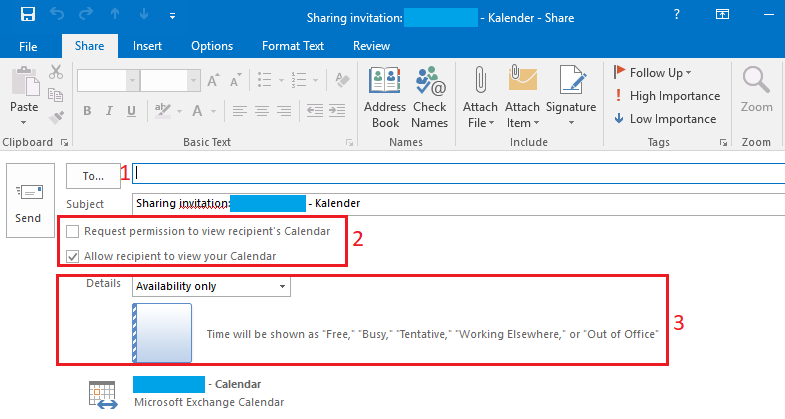
Task: Open Quick Access Toolbar customize menu
Action: click(x=172, y=16)
